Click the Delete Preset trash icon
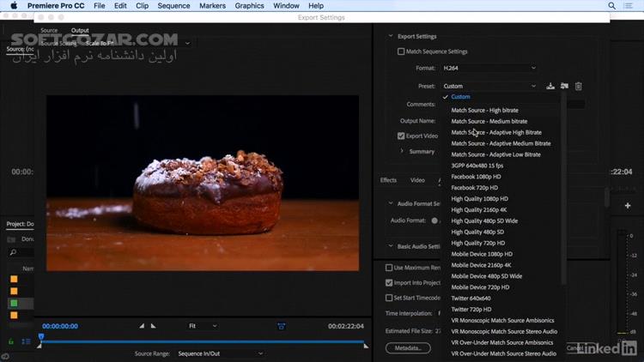644x362 pixels. [x=578, y=86]
